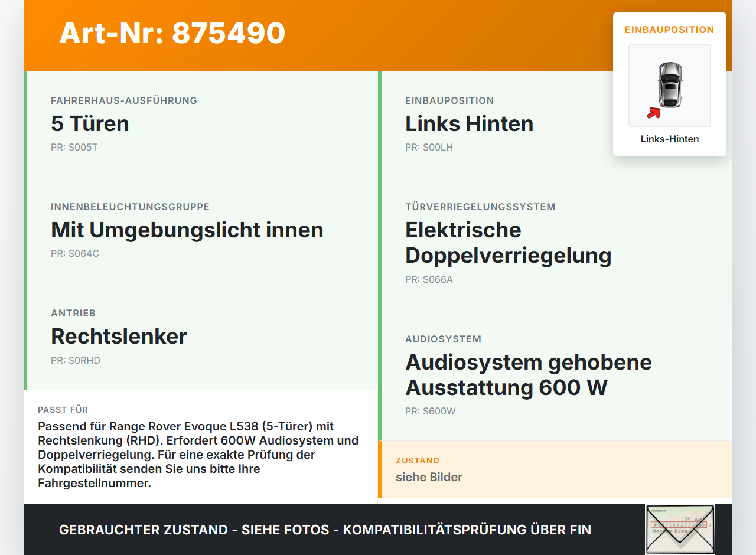
Task: Click the PR: S066A code
Action: pos(429,279)
